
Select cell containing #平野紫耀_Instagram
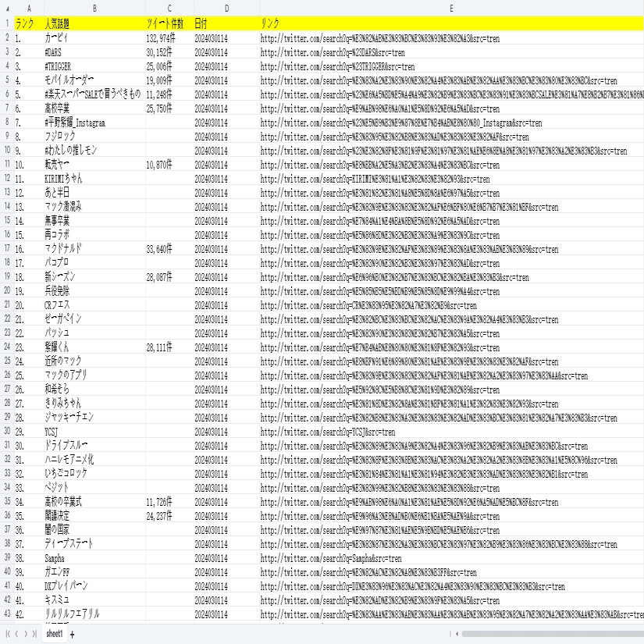tap(94, 123)
